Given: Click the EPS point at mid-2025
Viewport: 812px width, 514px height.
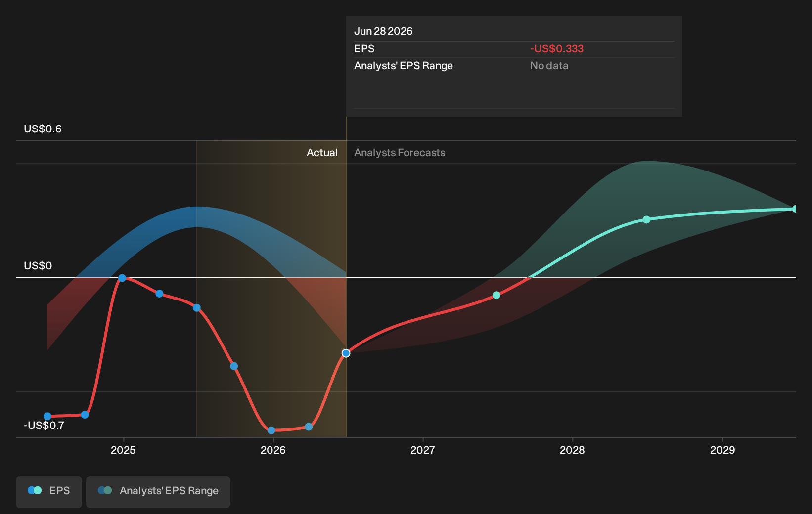Looking at the screenshot, I should 197,308.
